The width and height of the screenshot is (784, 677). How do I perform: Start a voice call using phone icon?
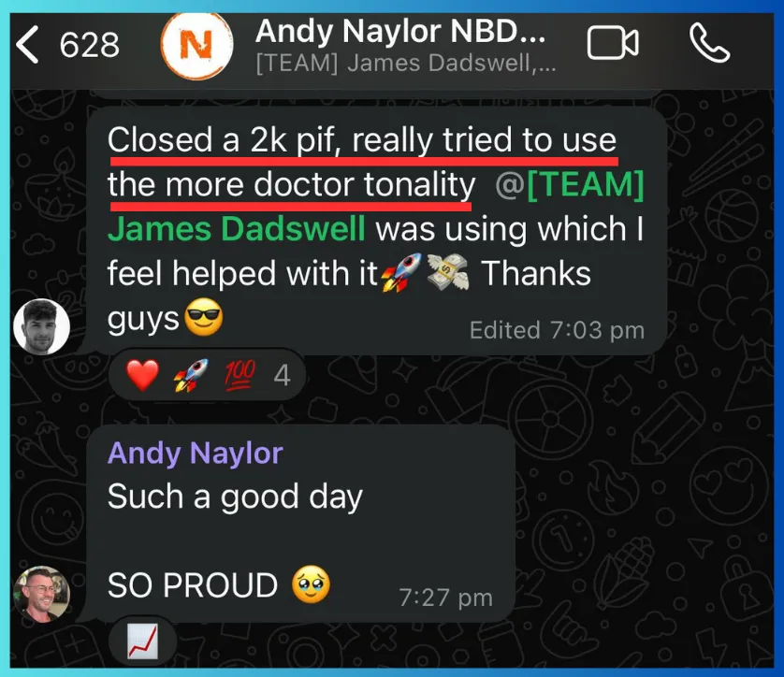pos(709,43)
